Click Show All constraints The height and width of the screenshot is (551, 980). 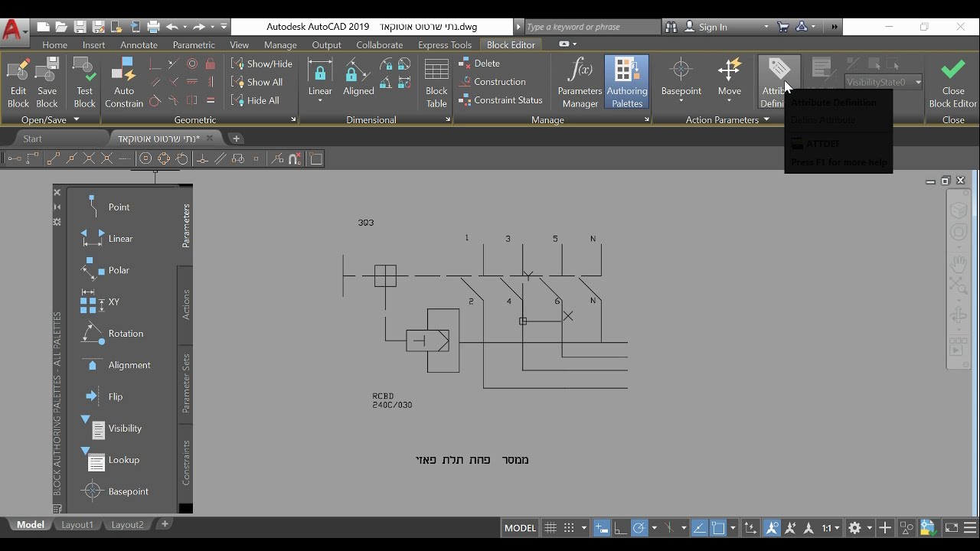257,82
